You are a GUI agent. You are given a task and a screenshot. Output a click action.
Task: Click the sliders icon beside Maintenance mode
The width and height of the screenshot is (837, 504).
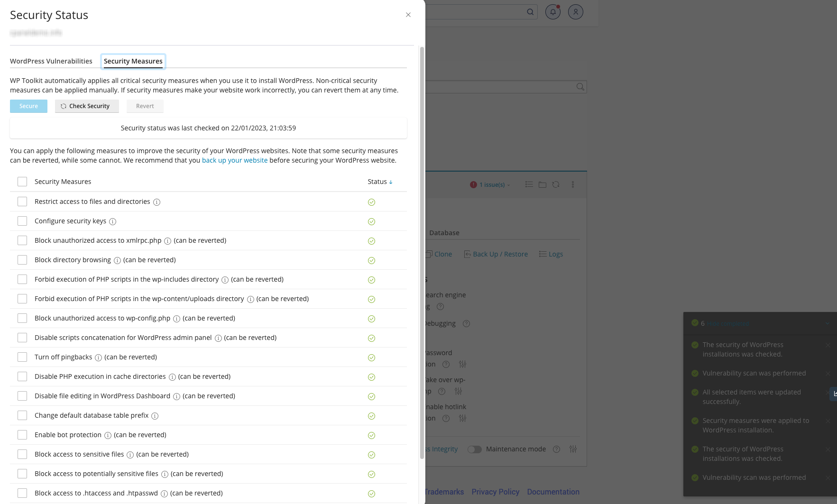coord(573,449)
